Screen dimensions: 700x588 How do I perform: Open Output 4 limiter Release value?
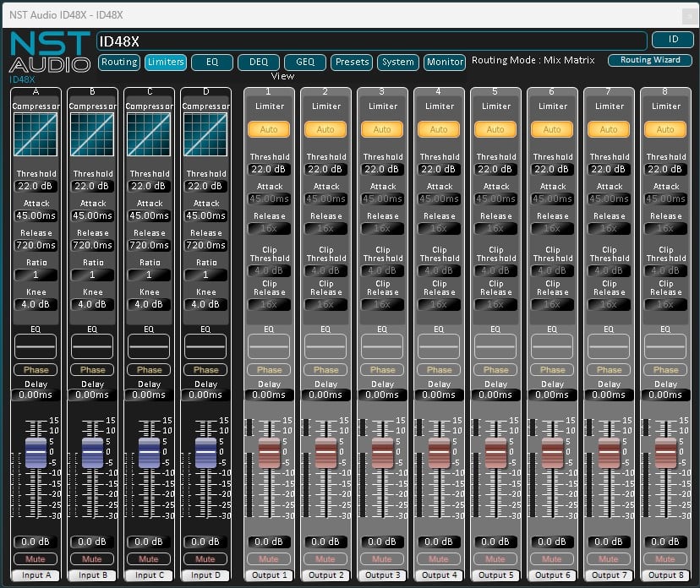439,228
